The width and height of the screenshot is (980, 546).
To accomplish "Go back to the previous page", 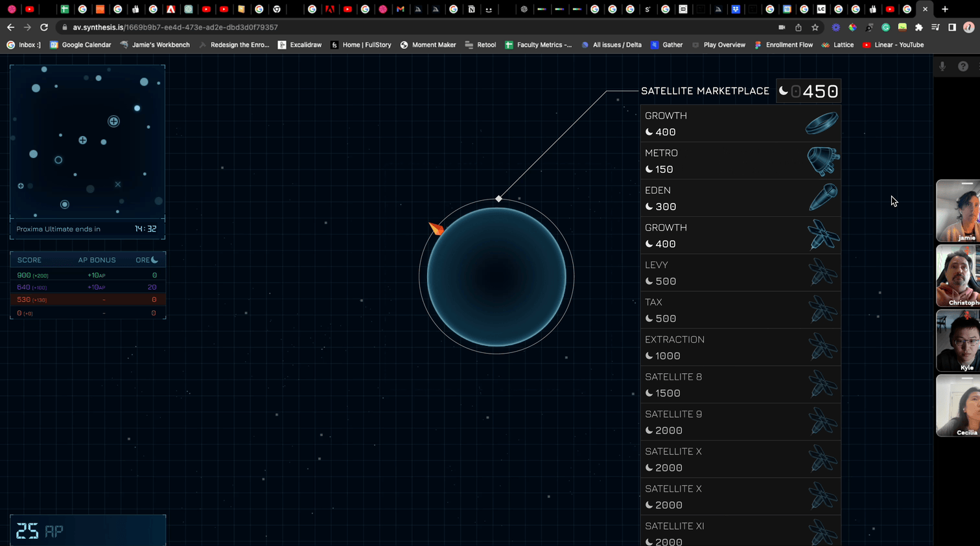I will click(x=10, y=27).
